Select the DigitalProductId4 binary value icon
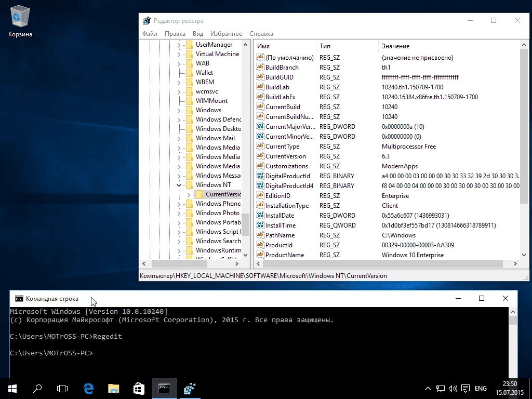The width and height of the screenshot is (532, 399). click(260, 185)
